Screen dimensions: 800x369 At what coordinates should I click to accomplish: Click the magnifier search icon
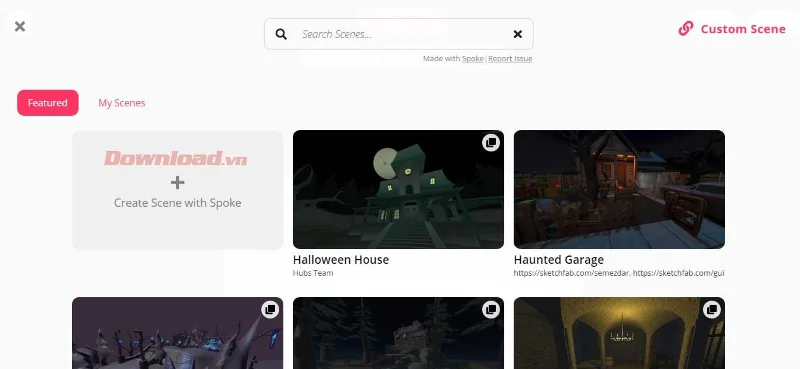click(x=281, y=34)
